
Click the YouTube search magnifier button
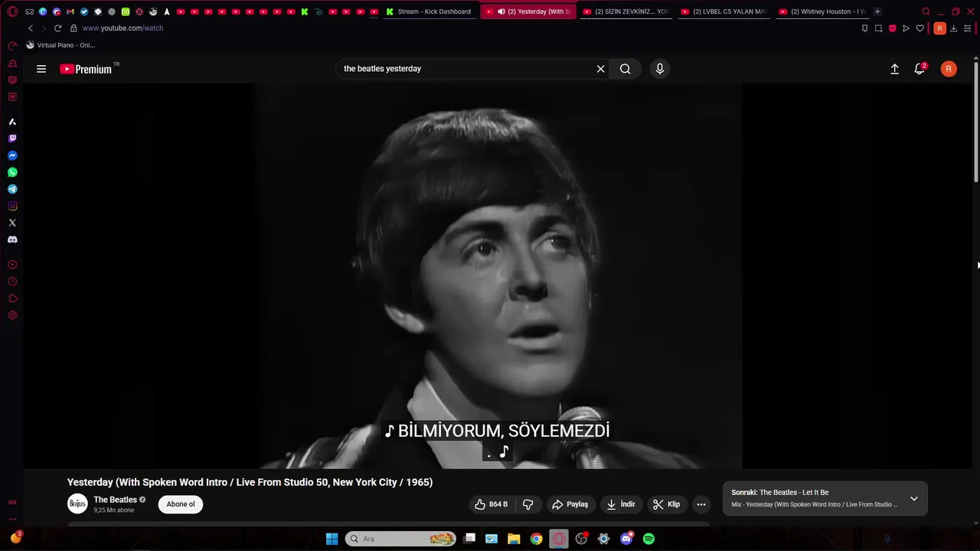(626, 69)
